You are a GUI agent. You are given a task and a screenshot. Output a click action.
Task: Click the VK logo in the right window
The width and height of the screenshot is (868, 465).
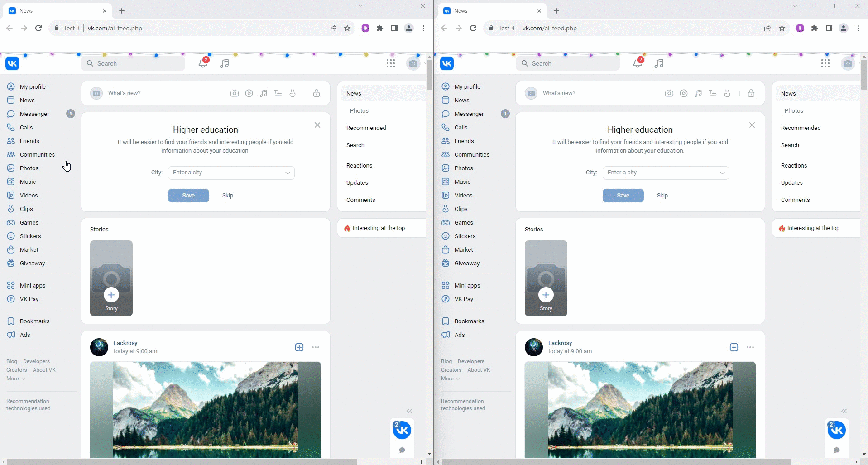[x=447, y=63]
